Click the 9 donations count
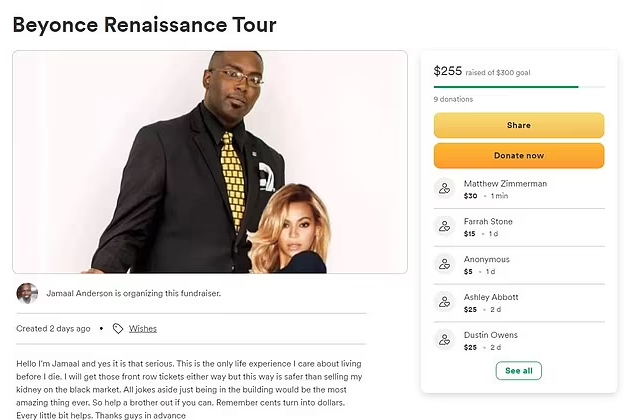 click(453, 99)
